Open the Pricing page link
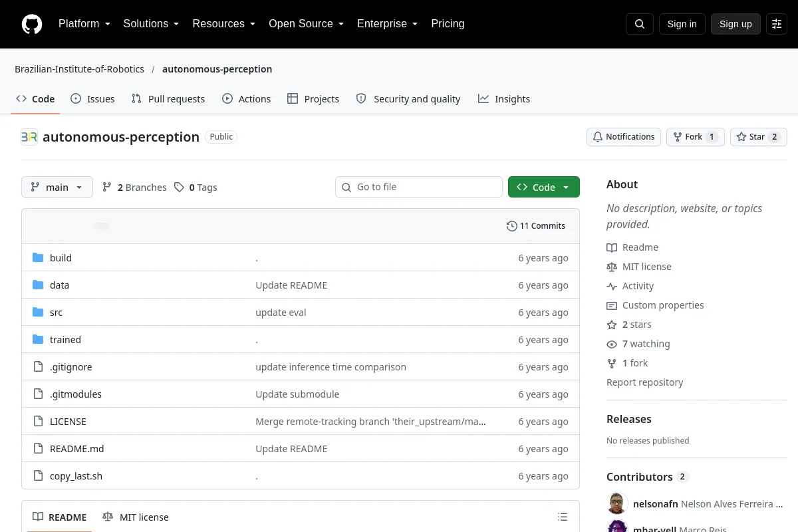 [x=448, y=24]
